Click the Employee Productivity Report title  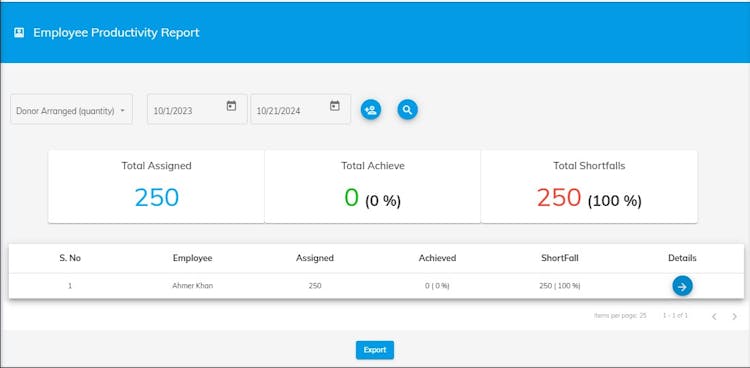(116, 33)
